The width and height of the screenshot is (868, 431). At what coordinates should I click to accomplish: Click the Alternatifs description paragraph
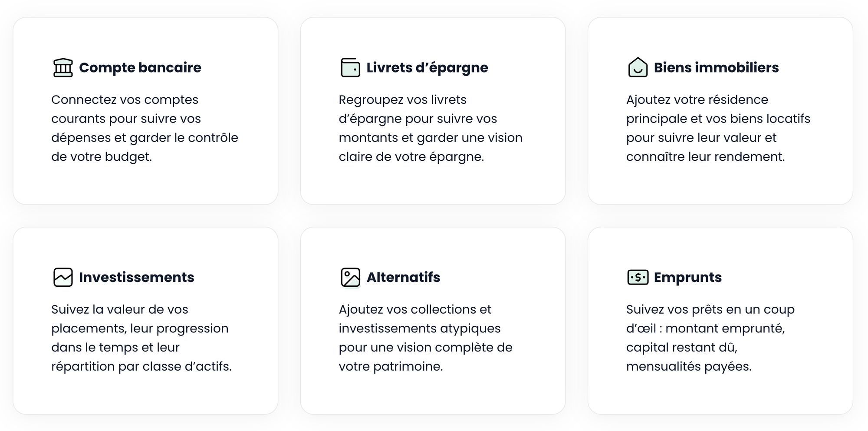pyautogui.click(x=425, y=338)
